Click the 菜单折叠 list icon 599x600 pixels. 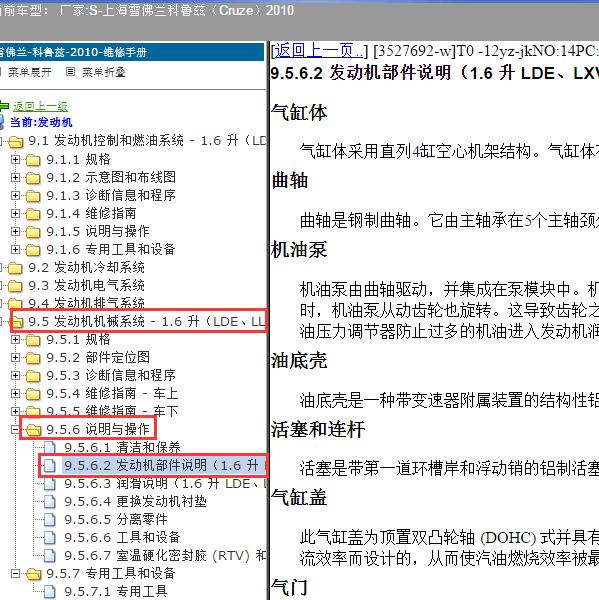pos(70,72)
